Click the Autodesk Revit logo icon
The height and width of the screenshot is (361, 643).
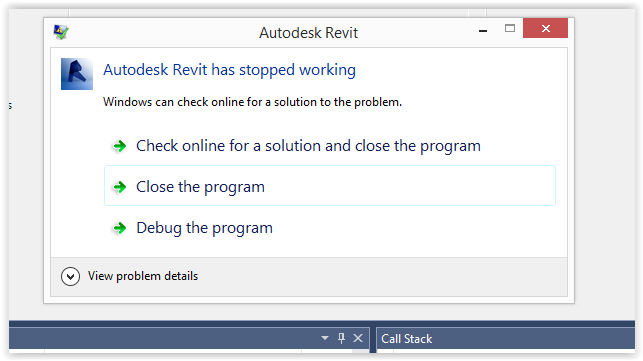(77, 74)
